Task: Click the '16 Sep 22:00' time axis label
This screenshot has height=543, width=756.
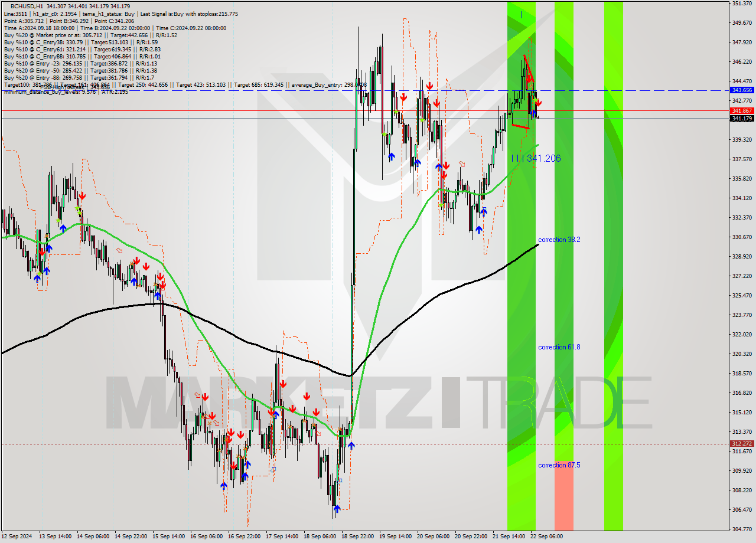Action: pos(245,537)
